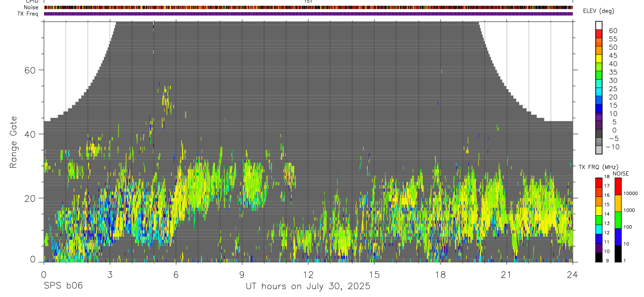The height and width of the screenshot is (297, 644).
Task: Click the "Noise" row label at top left
Action: click(x=32, y=7)
